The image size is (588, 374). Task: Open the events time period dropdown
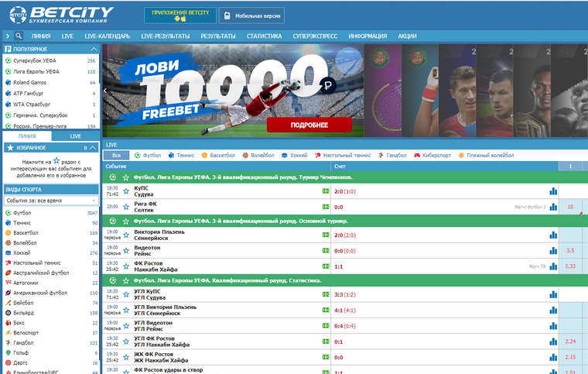tap(51, 201)
